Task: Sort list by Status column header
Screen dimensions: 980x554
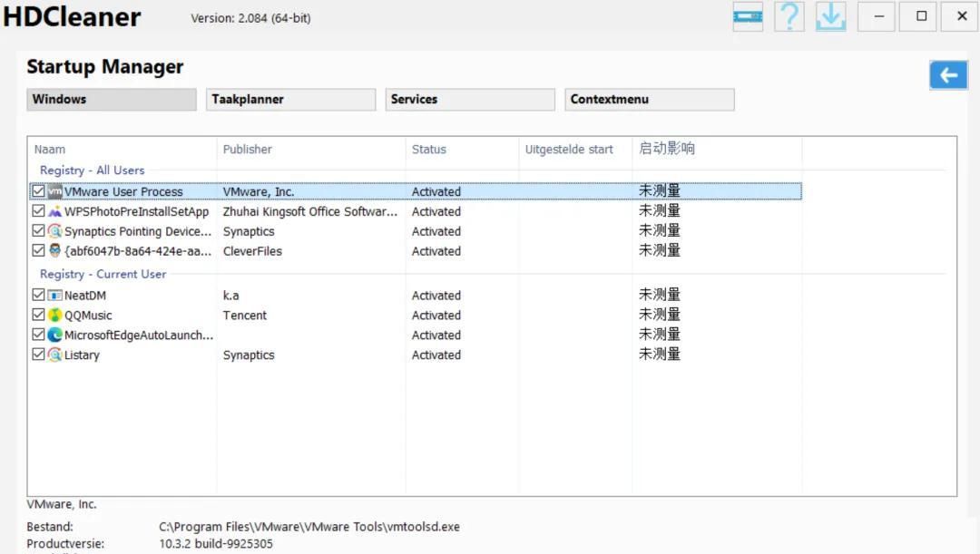Action: click(x=429, y=150)
